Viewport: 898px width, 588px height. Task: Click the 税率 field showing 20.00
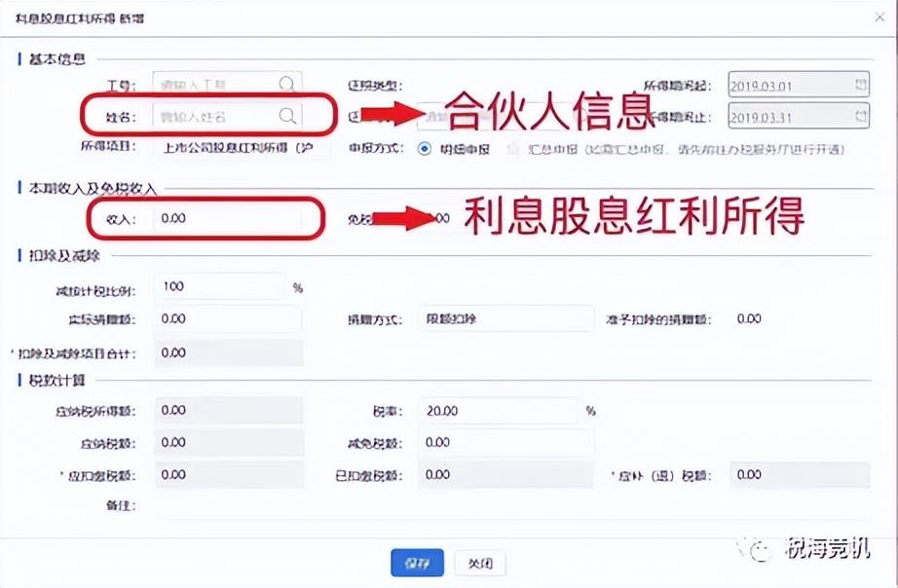(x=497, y=411)
